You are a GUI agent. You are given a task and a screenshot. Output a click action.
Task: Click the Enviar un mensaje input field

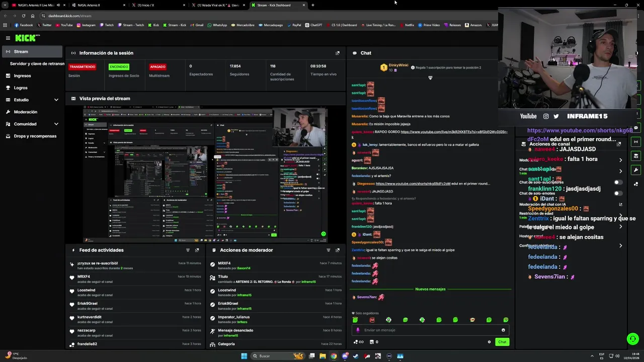click(430, 330)
